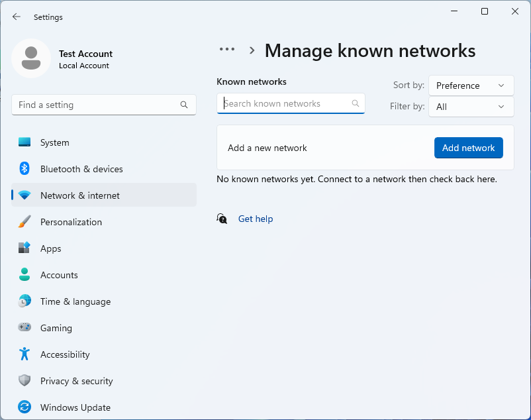Click the Gaming controller icon
Screen dimensions: 531x420
(24, 327)
